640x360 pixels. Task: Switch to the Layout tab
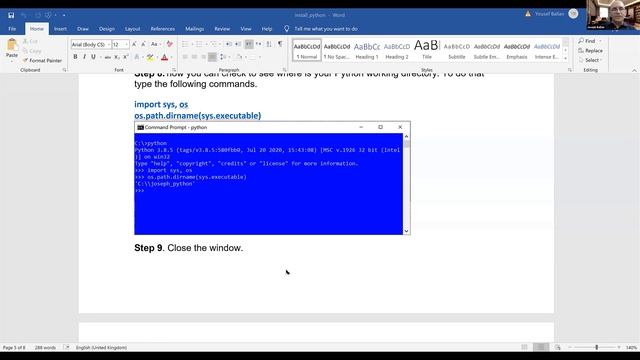point(132,29)
